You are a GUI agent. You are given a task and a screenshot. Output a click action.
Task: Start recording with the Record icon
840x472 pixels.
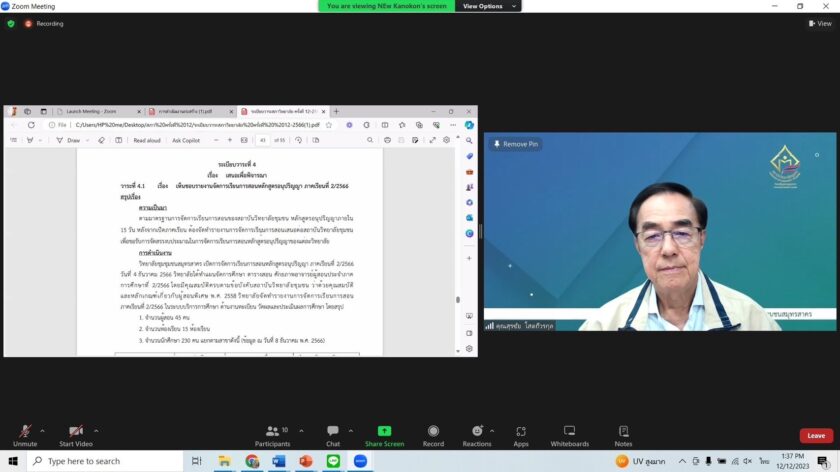[433, 434]
